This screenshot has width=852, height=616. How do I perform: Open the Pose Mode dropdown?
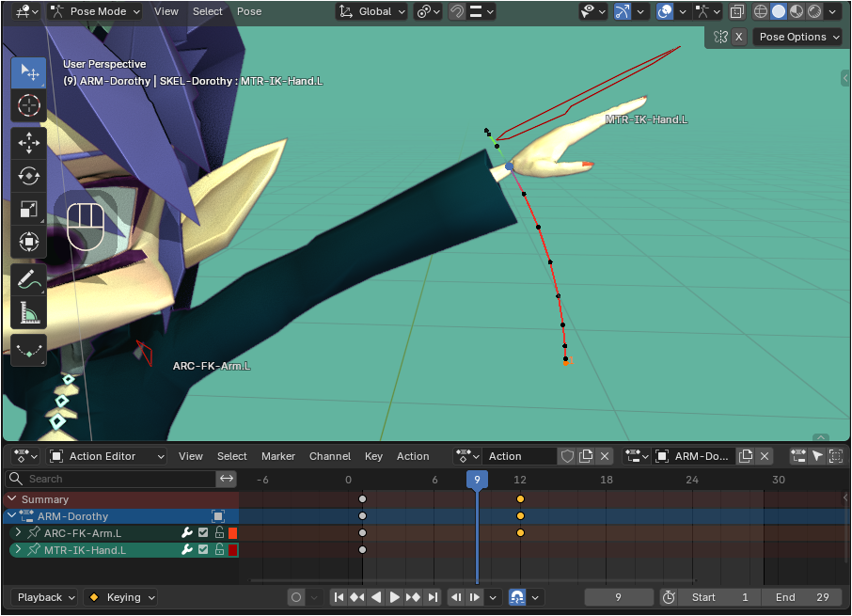(95, 11)
